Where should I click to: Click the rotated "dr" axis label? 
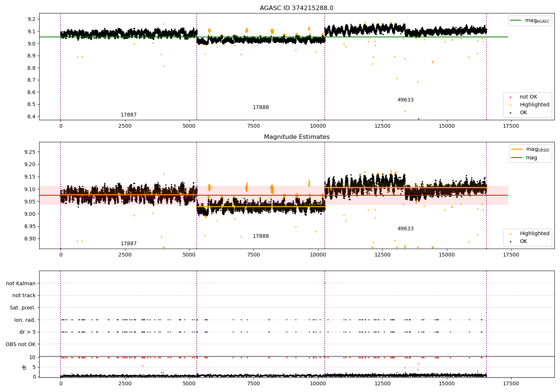pos(24,367)
